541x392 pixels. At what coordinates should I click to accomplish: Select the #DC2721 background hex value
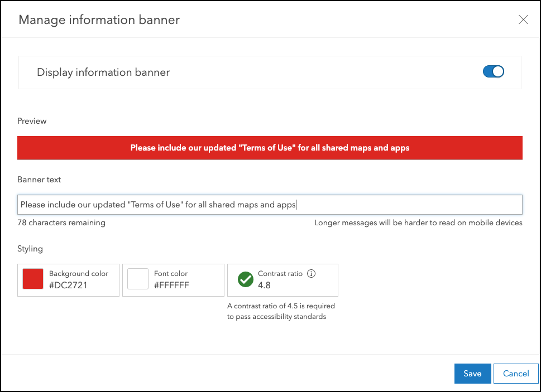68,285
